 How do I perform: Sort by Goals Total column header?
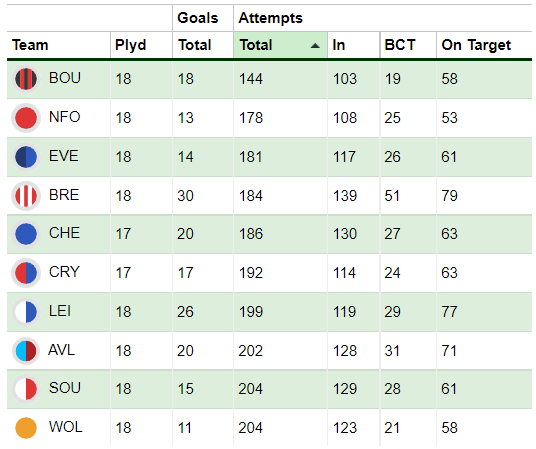195,45
